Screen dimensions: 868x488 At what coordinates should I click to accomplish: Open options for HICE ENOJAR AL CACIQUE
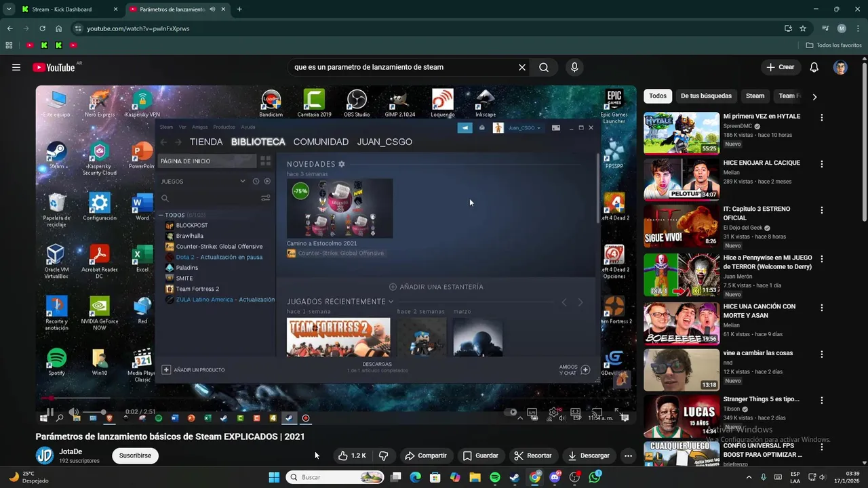point(822,164)
